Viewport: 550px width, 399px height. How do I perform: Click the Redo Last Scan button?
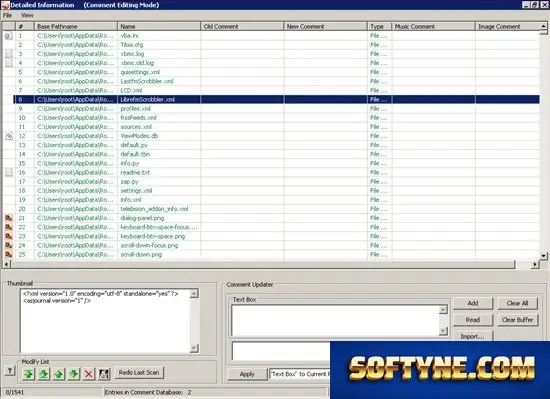(x=139, y=372)
